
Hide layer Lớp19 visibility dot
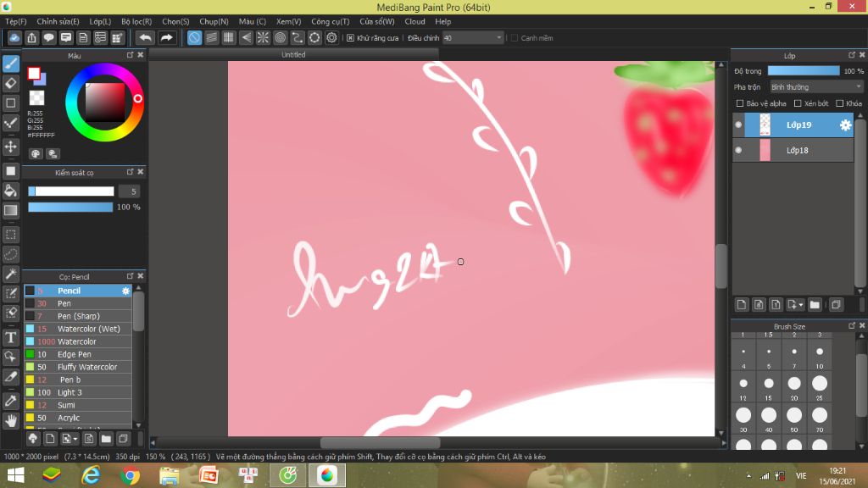(738, 125)
